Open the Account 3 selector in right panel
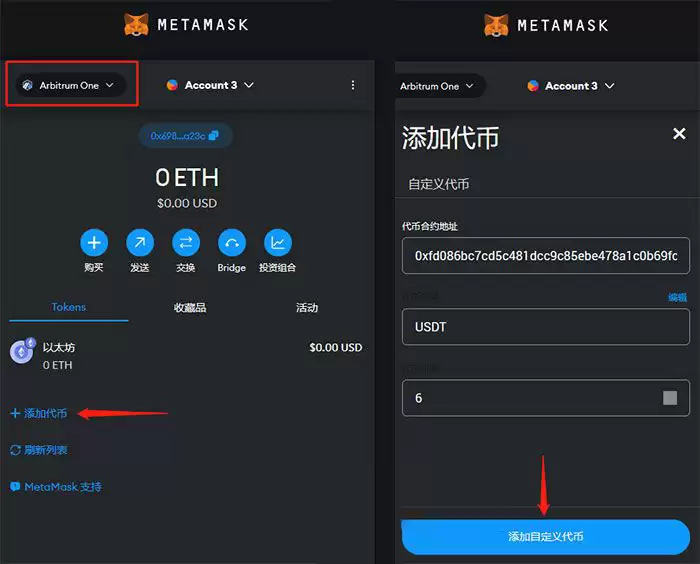Screen dimensions: 700x564 tap(571, 86)
